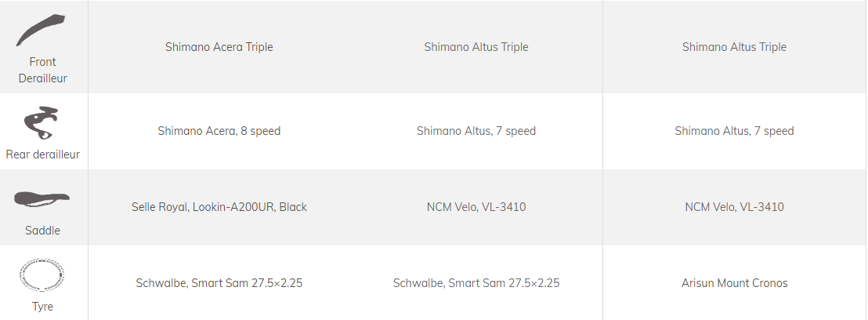Click the saddle icon

42,199
